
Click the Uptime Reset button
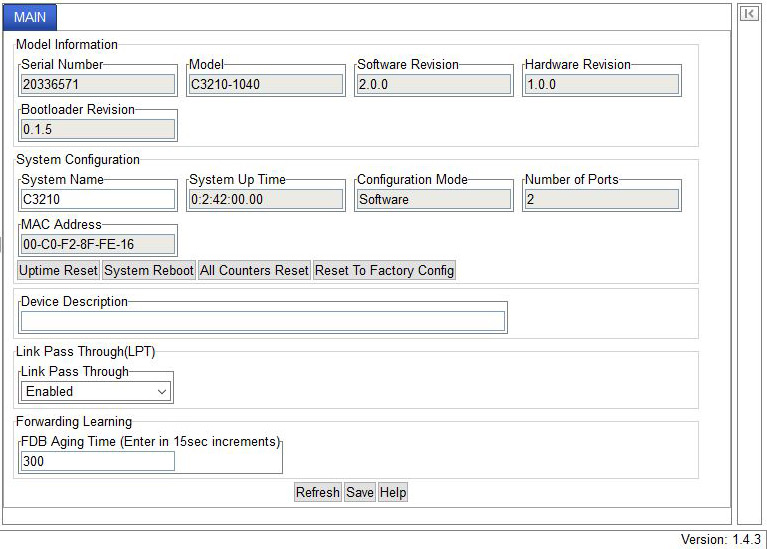[x=58, y=270]
